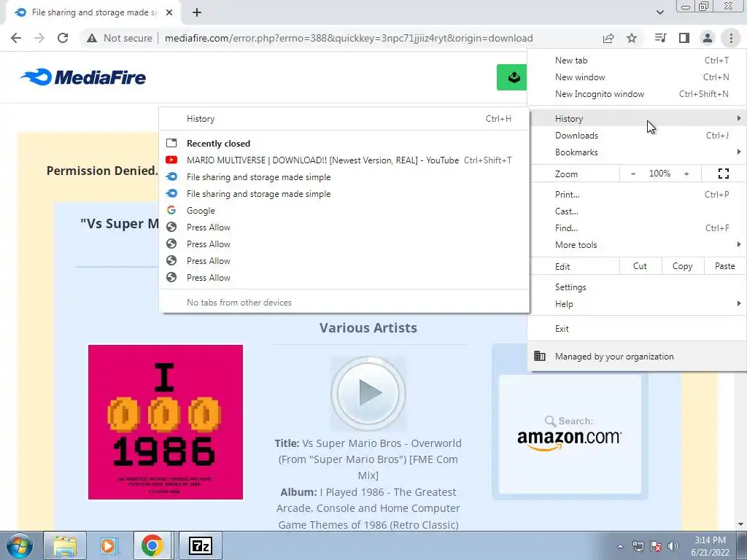Open Chrome Settings

coord(637,287)
